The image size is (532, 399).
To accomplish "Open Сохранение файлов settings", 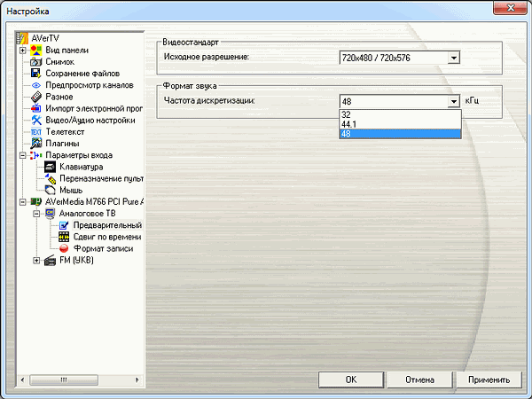I will [82, 74].
